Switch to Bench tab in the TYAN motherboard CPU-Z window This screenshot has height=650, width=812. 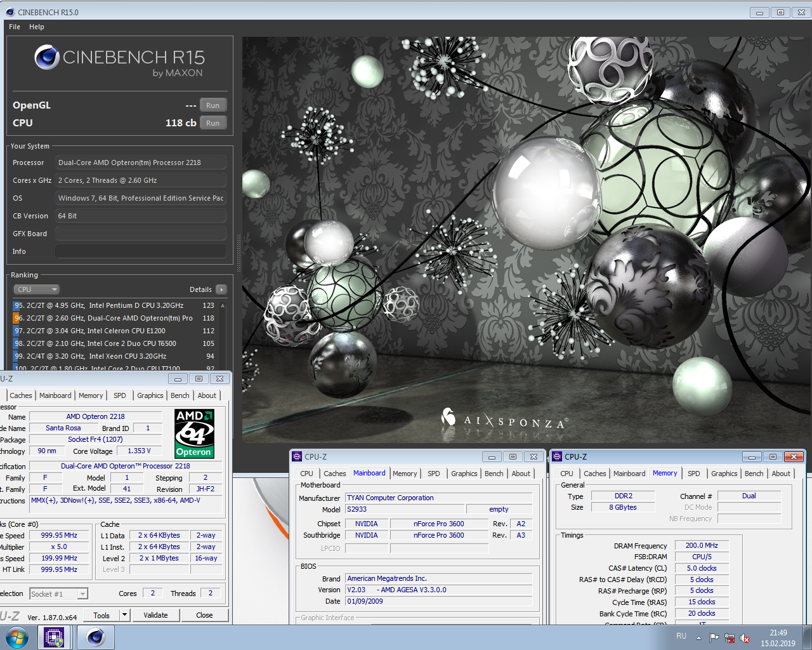click(x=494, y=474)
